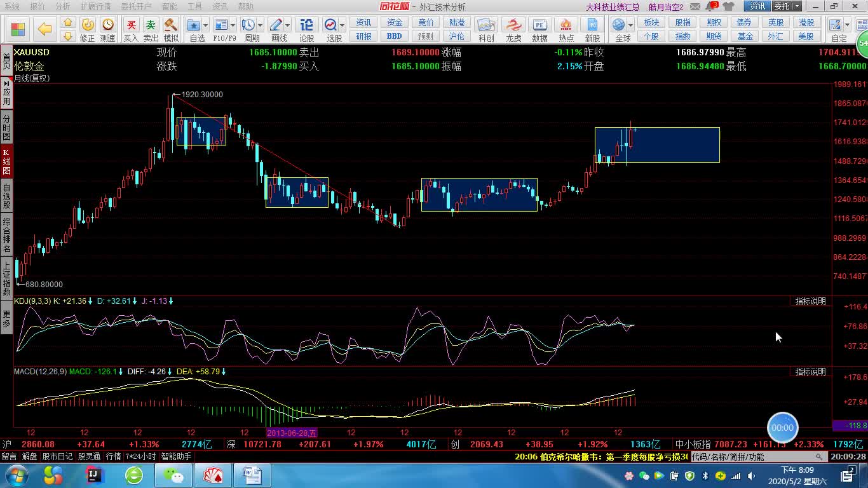Open the 工具 menu

(x=194, y=6)
